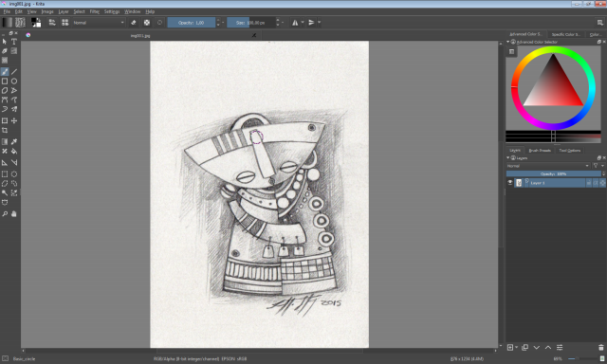Toggle eraser mode in toolbar

(134, 23)
